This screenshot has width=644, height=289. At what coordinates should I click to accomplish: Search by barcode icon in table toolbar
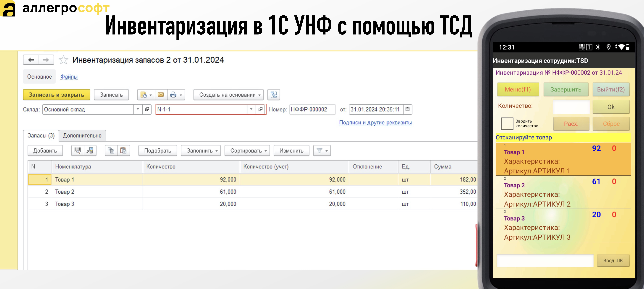coord(78,151)
